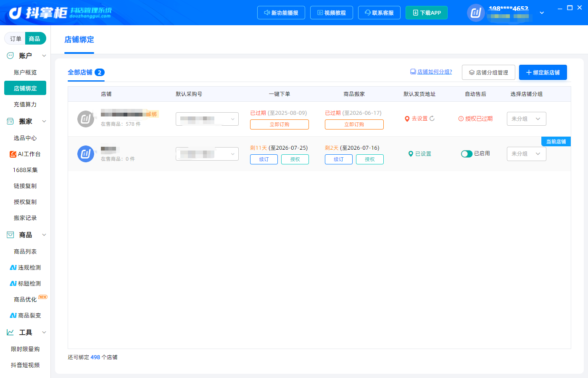The height and width of the screenshot is (378, 588).
Task: Open 搬家记录 in sidebar
Action: click(25, 218)
